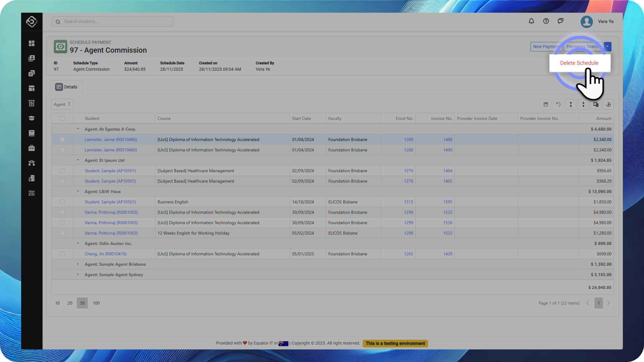Click the help question mark icon

546,21
